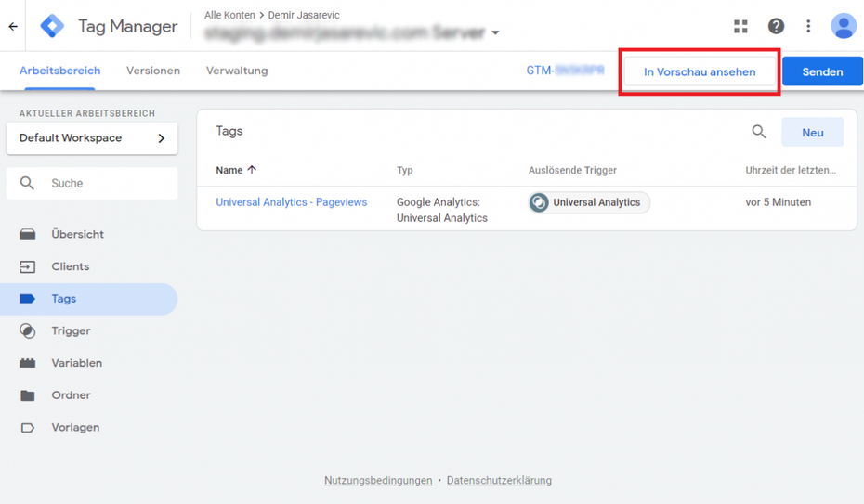Click 'Google Analytics: Universal Analytics' type cell

coord(442,210)
